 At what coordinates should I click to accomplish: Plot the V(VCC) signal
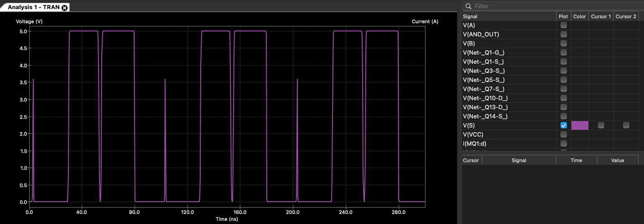click(564, 134)
